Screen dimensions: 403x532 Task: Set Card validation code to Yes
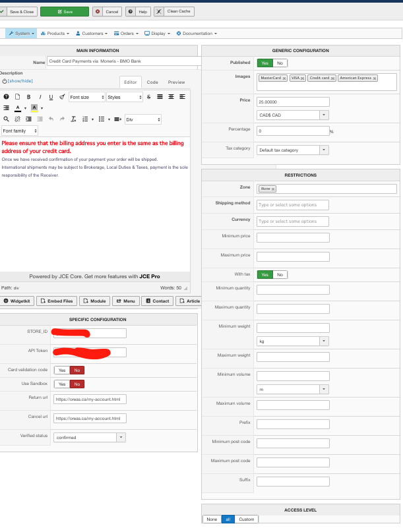[x=62, y=370]
